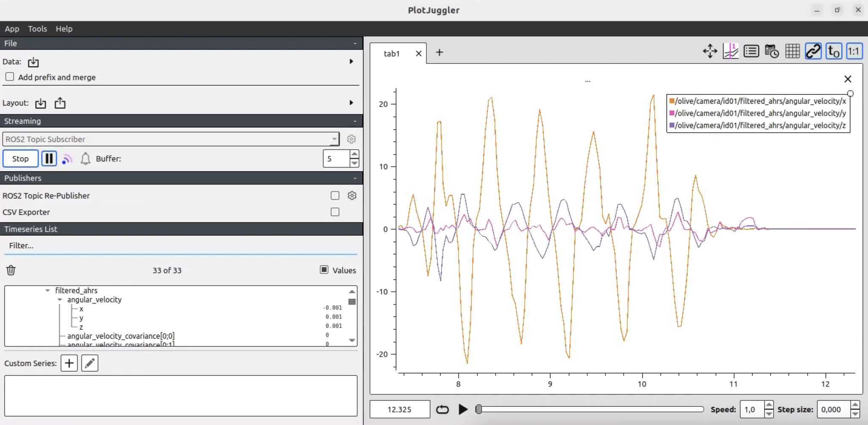Click the Stop streaming button

20,158
